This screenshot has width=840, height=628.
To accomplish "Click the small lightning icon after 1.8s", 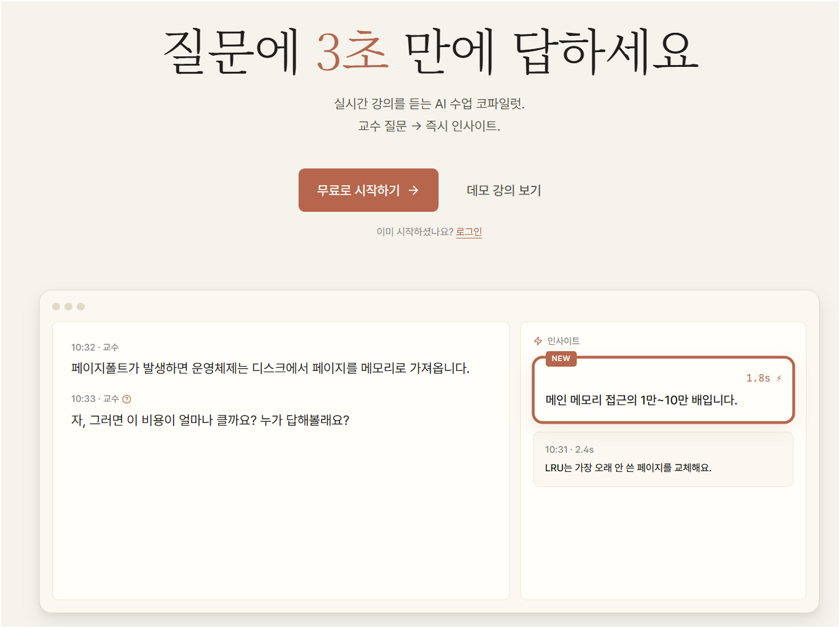I will pos(779,378).
